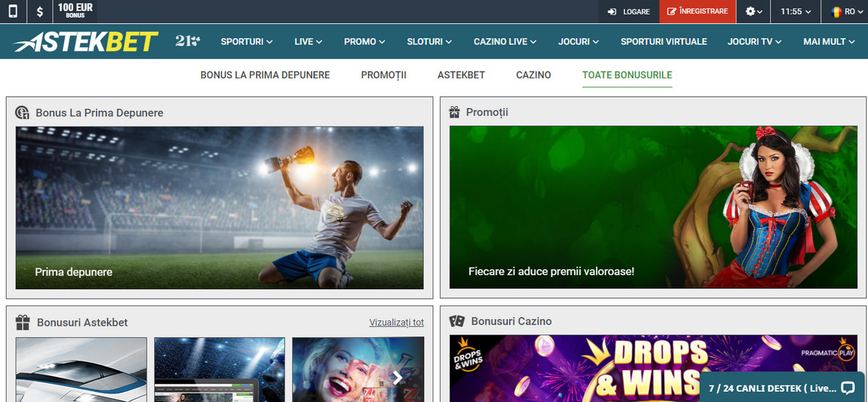
Task: Expand the Live menu
Action: pos(308,42)
